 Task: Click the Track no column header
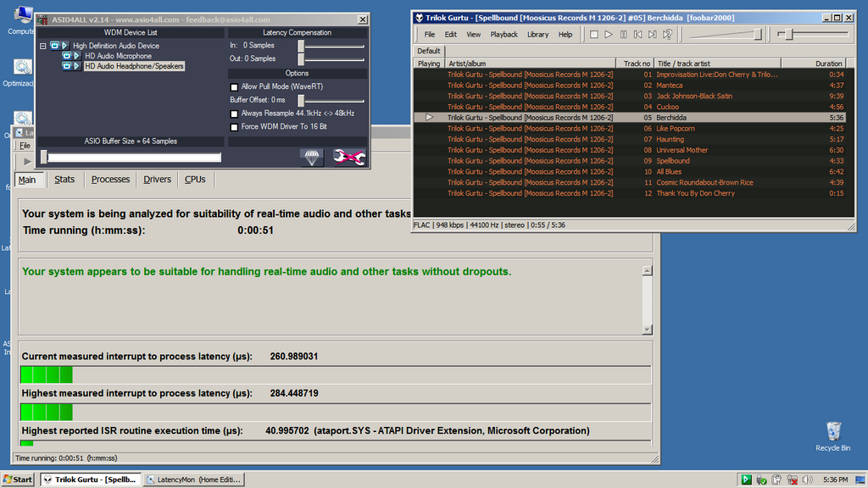[635, 64]
